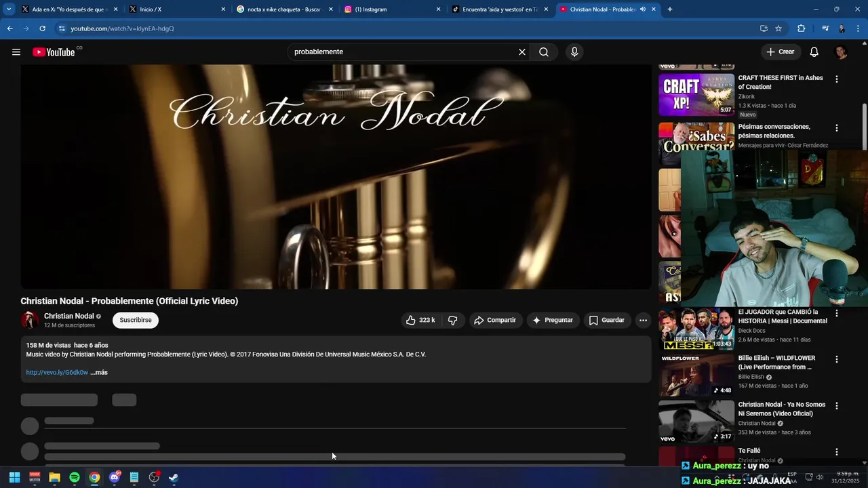Image resolution: width=868 pixels, height=488 pixels.
Task: Open options for Messi Documental video
Action: (x=836, y=313)
